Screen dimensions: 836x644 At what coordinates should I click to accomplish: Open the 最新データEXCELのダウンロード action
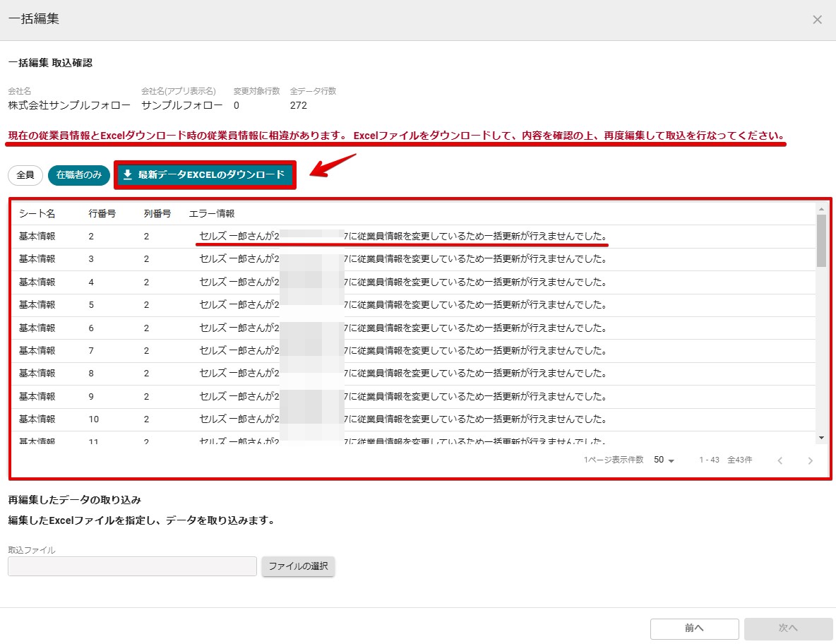(204, 175)
